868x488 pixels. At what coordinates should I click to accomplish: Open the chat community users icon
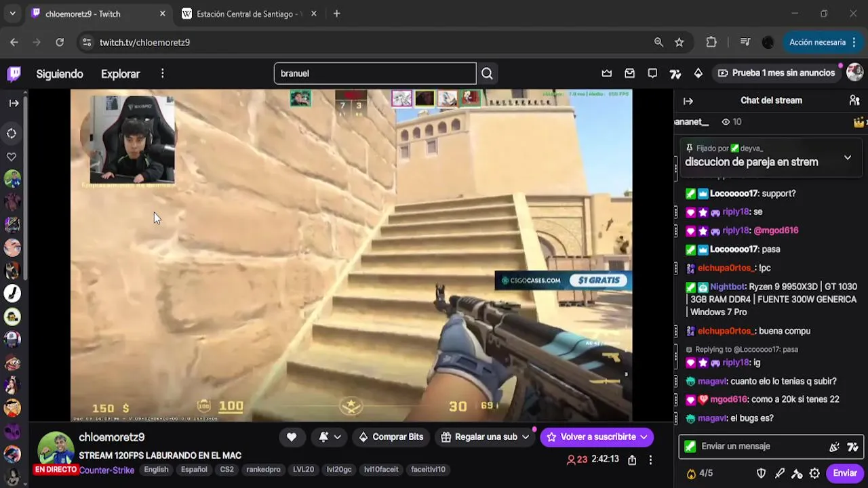[854, 100]
